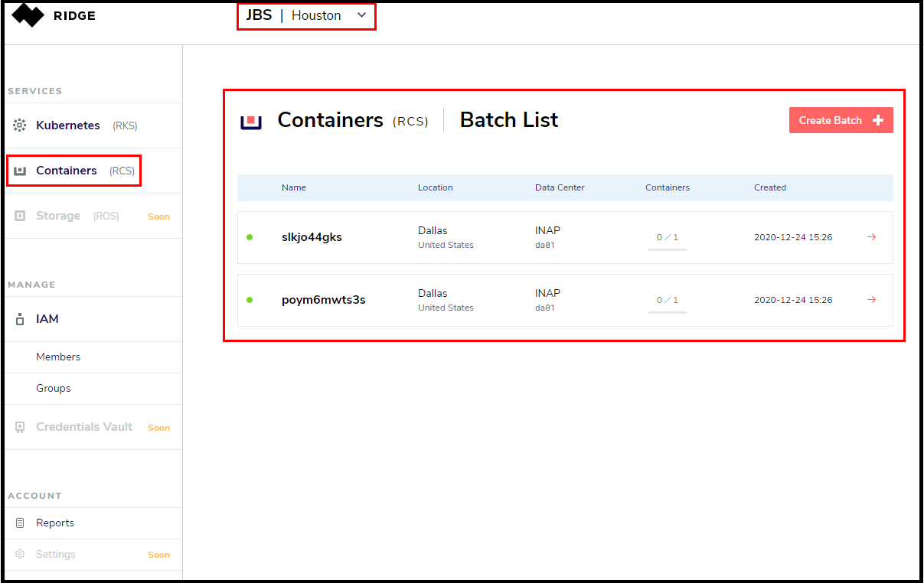
Task: Select Containers (RCS) in sidebar
Action: pos(93,171)
